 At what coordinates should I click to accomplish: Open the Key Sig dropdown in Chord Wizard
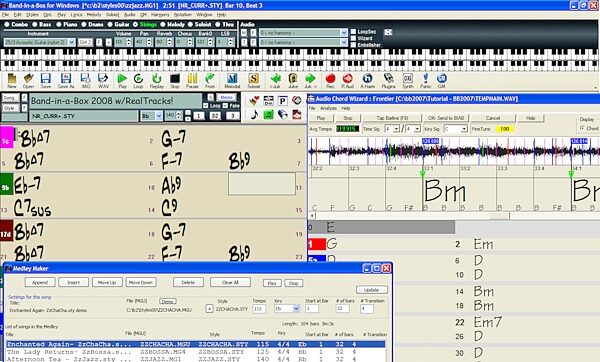pyautogui.click(x=464, y=129)
